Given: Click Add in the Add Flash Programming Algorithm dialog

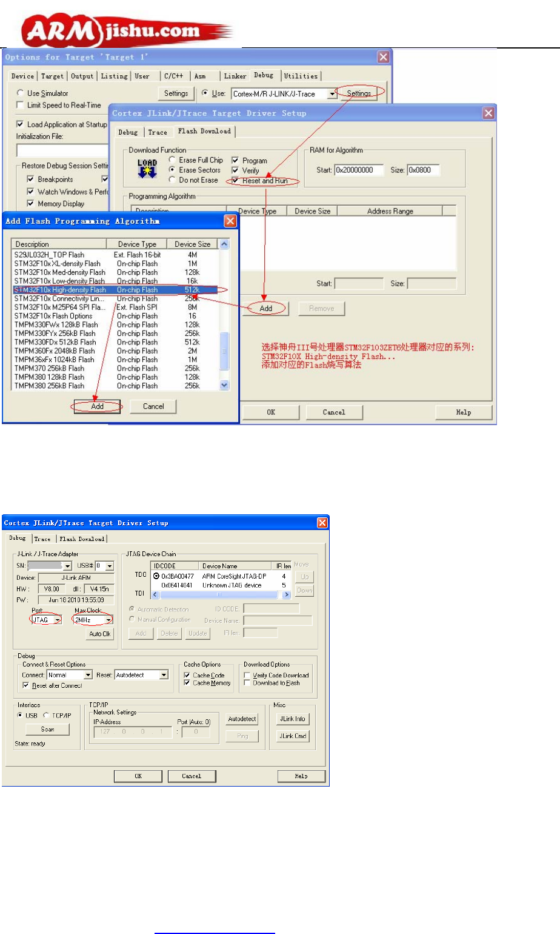Looking at the screenshot, I should (98, 406).
